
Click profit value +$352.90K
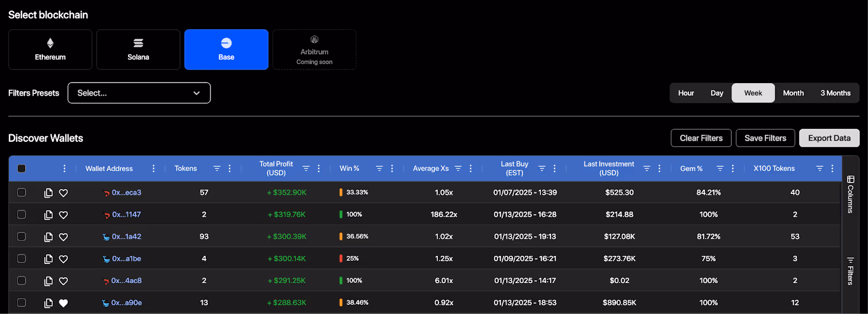click(286, 192)
